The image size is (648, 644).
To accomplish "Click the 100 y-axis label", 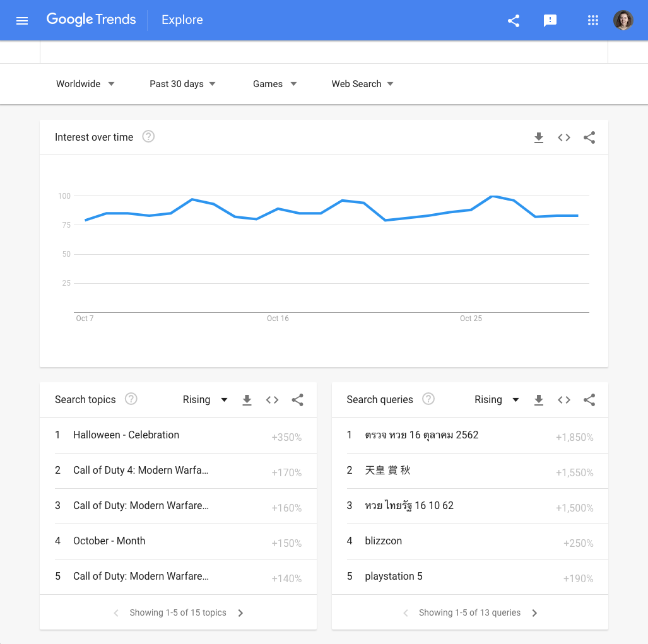I will (64, 196).
